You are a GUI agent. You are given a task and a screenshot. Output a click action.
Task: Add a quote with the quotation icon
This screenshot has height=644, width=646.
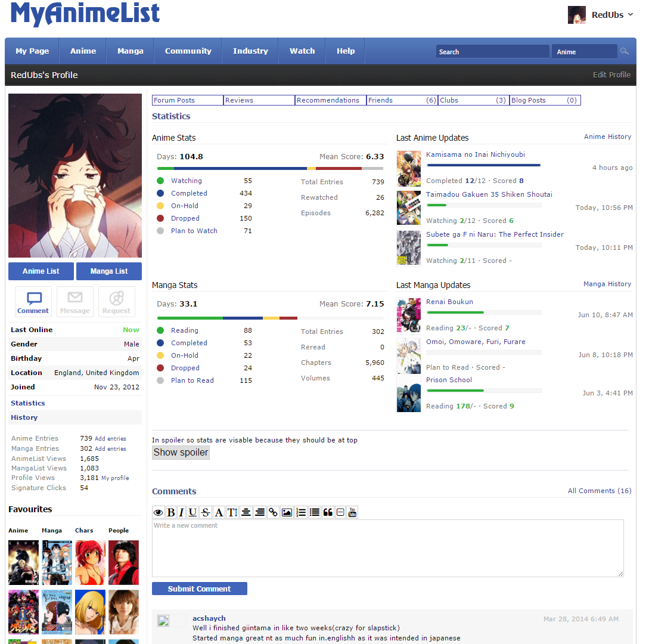coord(328,512)
